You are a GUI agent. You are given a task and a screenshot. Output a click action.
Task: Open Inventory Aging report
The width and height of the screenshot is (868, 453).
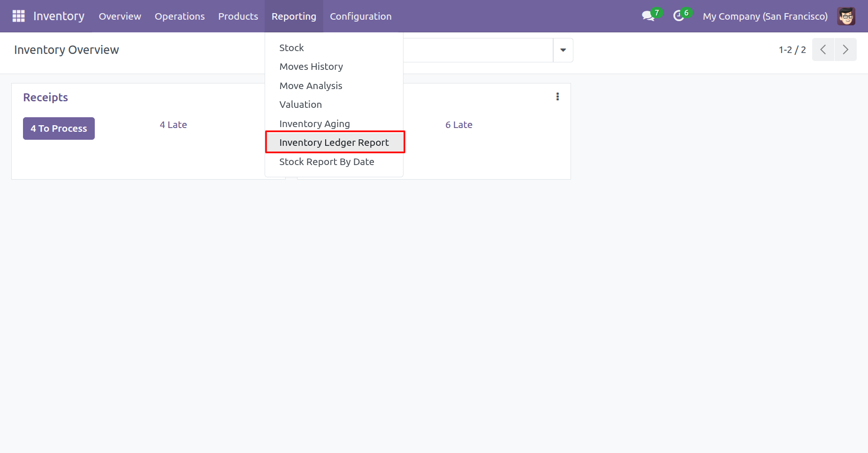coord(314,124)
